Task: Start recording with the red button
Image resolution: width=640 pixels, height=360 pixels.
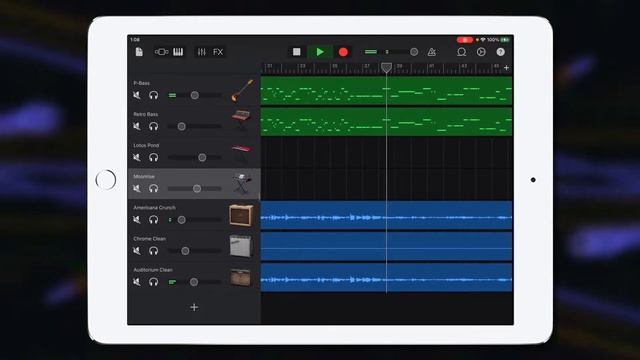Action: point(343,52)
